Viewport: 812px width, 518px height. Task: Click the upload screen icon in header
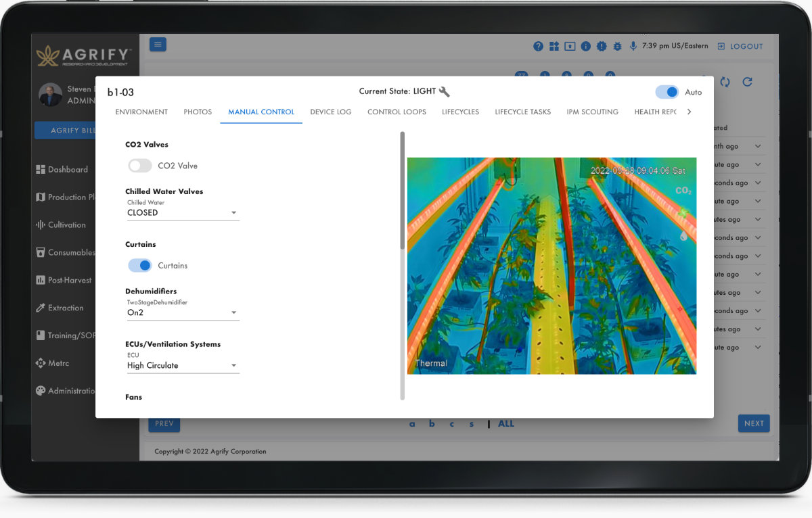570,46
